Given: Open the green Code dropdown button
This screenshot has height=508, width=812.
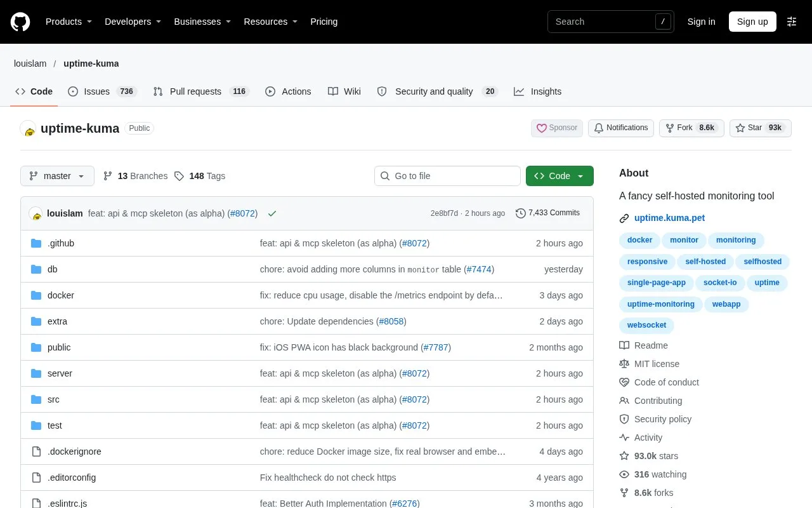Looking at the screenshot, I should 560,176.
